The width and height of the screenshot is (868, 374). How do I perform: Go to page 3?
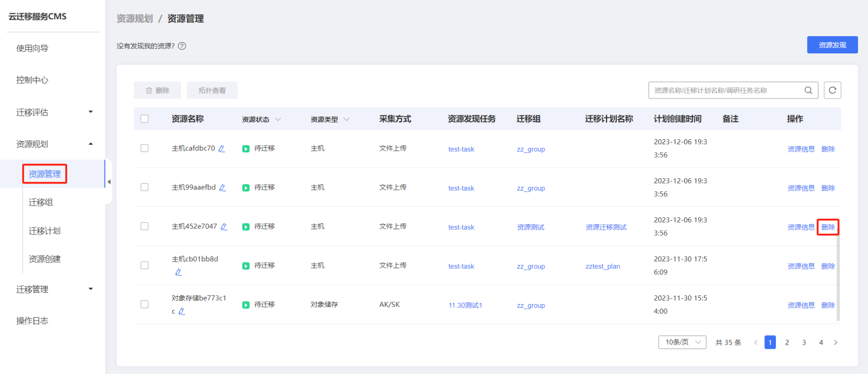[804, 342]
